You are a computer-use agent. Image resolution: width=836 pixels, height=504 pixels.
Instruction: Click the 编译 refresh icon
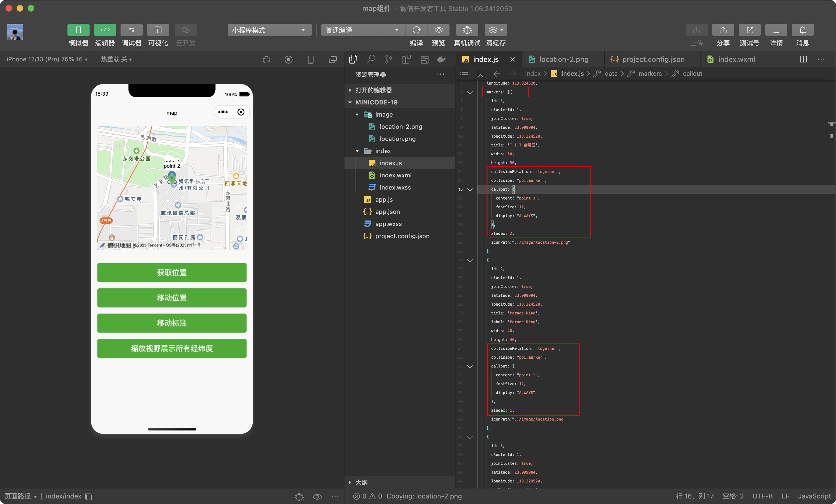coord(416,30)
